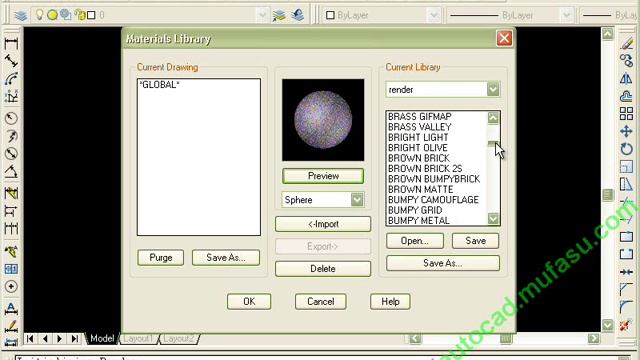
Task: Open the Help button
Action: pos(390,302)
